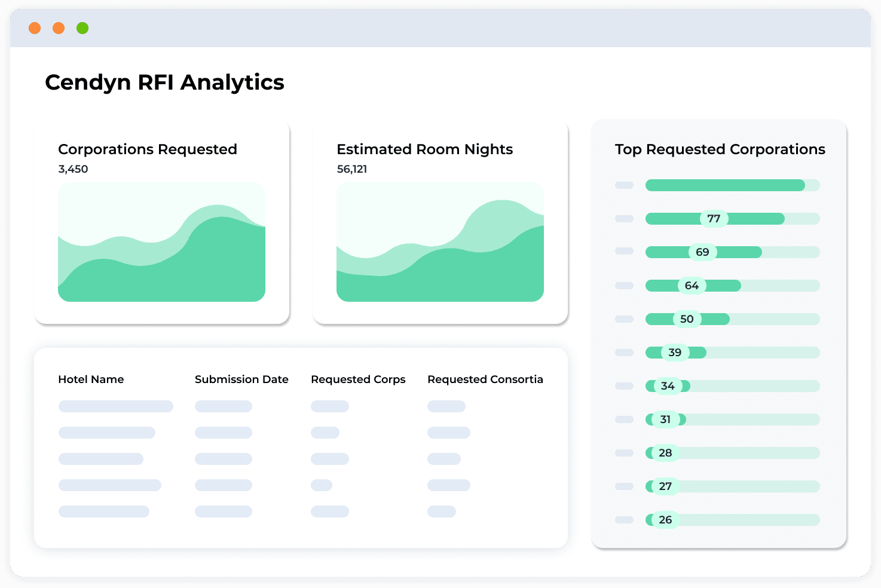Select the 39 value badge

(x=675, y=353)
